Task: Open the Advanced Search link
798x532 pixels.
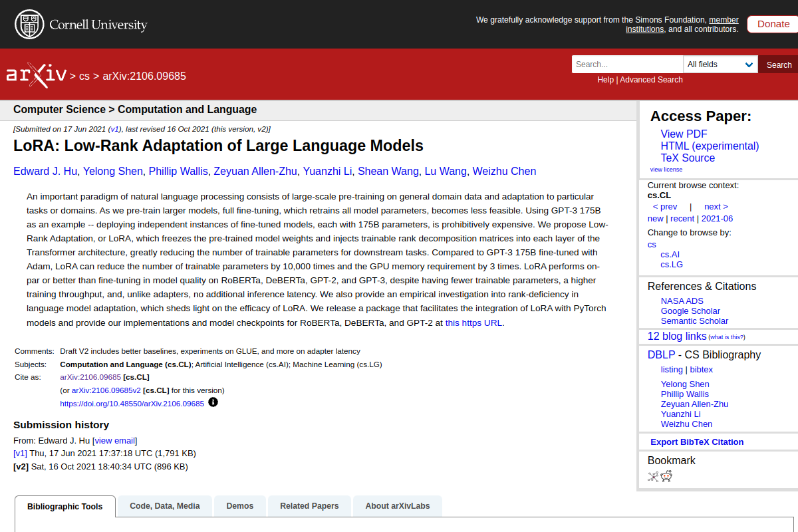Action: coord(651,80)
